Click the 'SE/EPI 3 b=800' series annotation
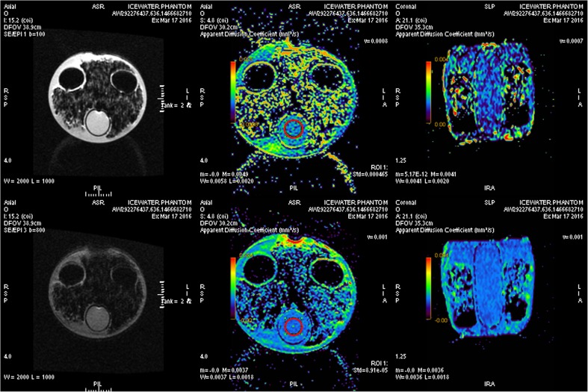 pyautogui.click(x=25, y=230)
